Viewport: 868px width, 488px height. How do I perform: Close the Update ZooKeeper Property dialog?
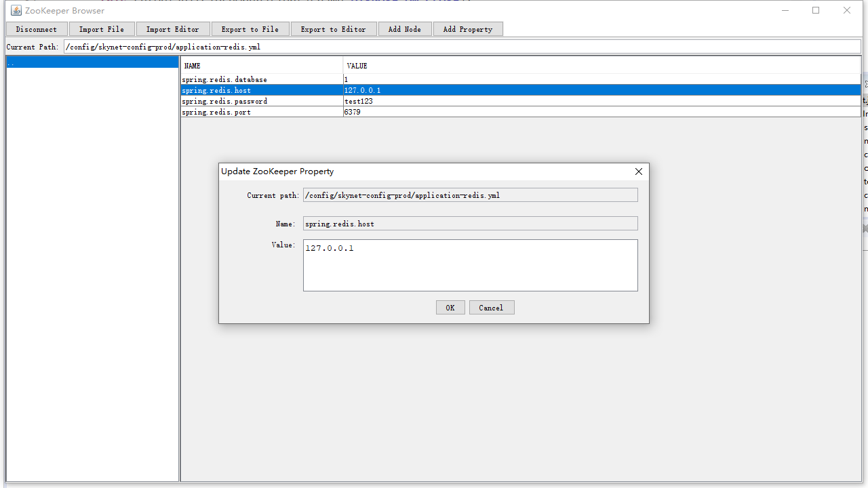(638, 171)
